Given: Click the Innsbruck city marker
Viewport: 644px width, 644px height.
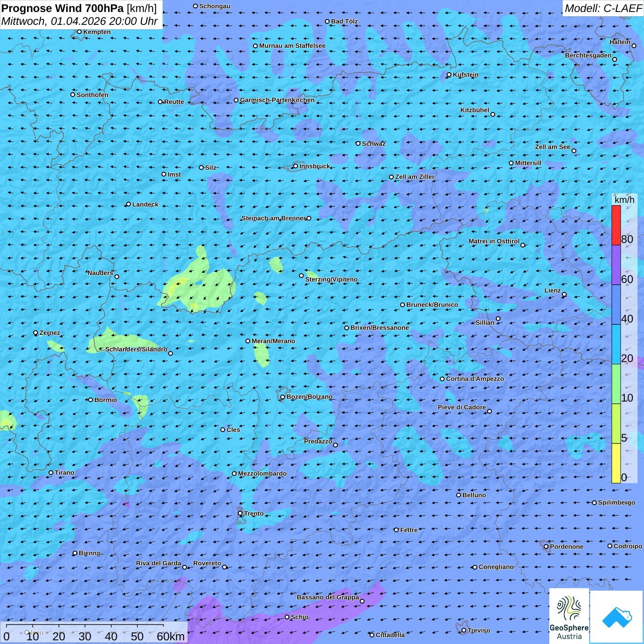Looking at the screenshot, I should pos(296,166).
